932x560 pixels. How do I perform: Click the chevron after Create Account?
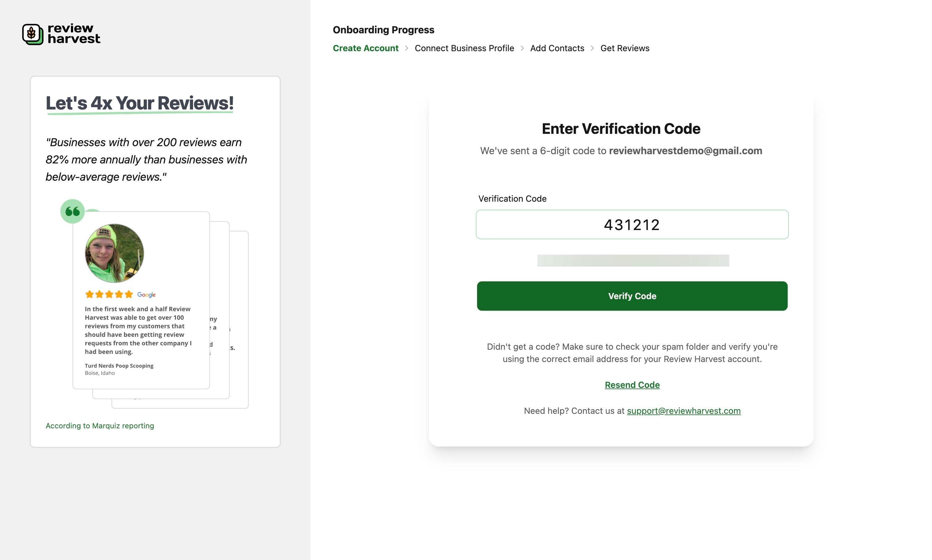(x=406, y=48)
